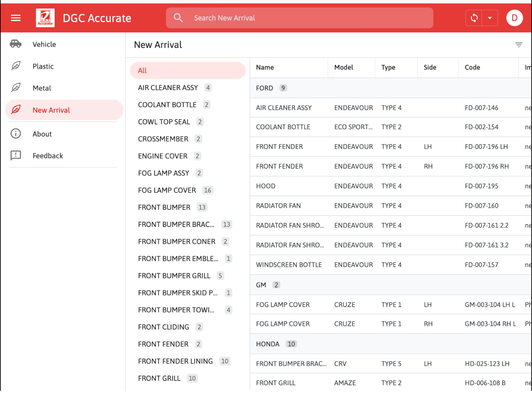Select row with code FD-007-196 RH
Viewport: 532px width, 399px height.
[x=391, y=166]
